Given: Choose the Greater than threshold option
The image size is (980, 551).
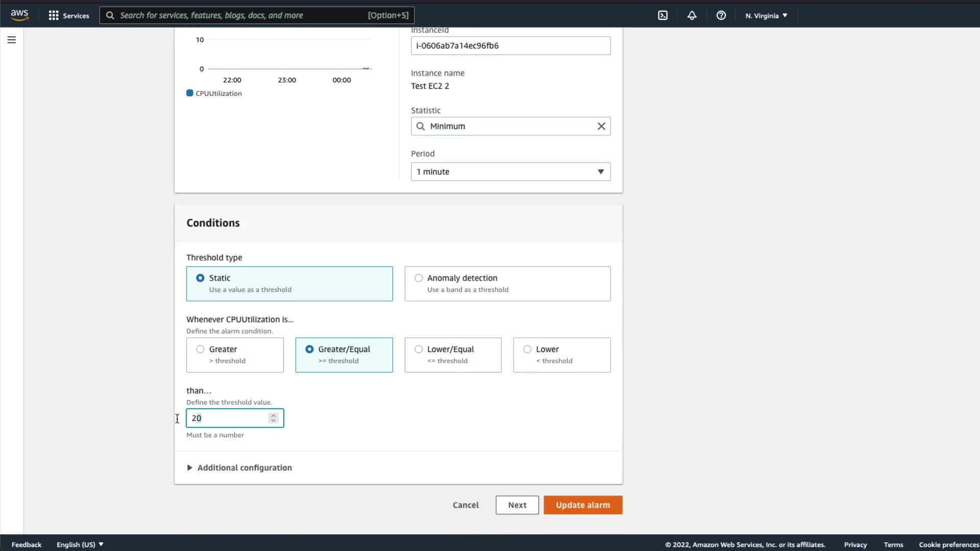Looking at the screenshot, I should [x=201, y=349].
